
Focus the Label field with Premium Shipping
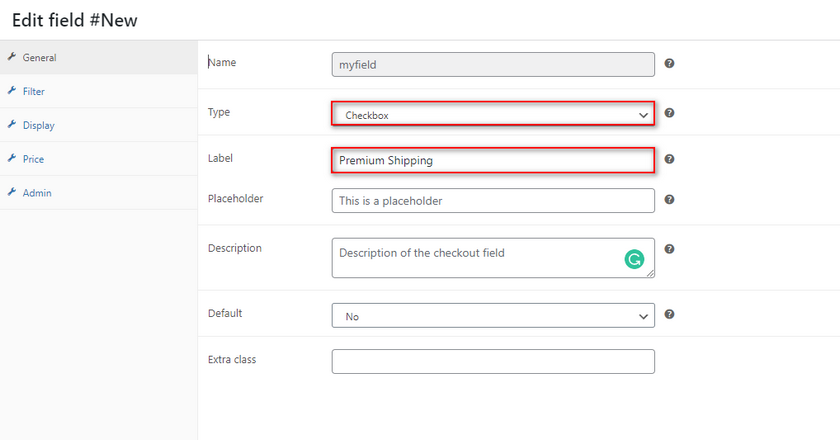pyautogui.click(x=493, y=160)
